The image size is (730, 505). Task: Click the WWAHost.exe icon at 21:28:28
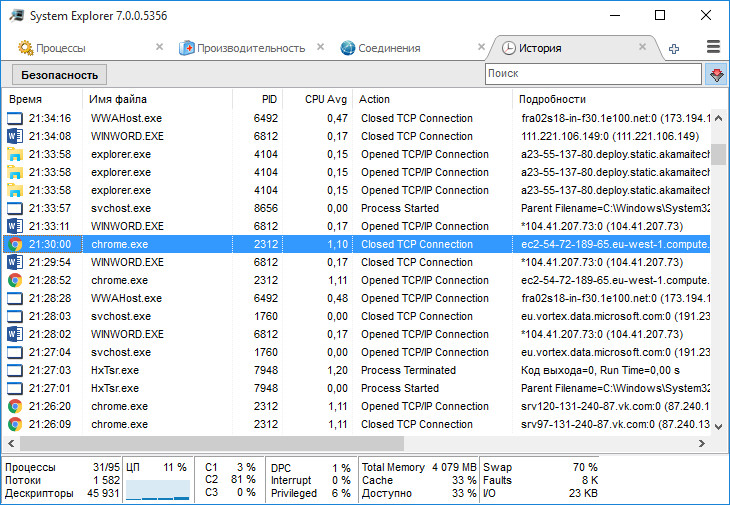[15, 298]
